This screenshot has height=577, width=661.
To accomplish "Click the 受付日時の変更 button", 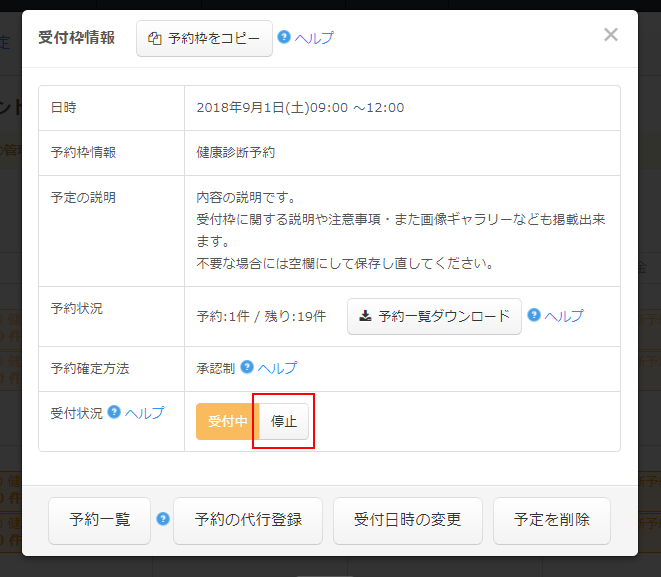I will (x=408, y=520).
